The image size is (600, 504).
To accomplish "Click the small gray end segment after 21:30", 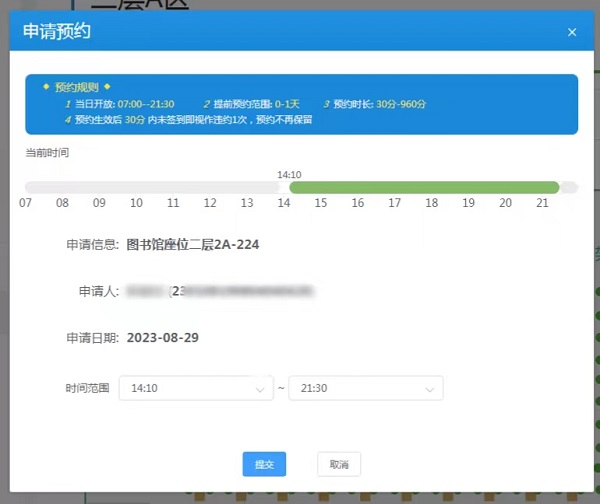I will pos(569,187).
